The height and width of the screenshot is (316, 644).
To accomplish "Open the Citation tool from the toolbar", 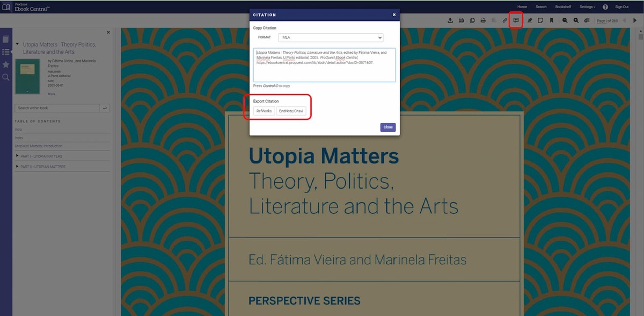I will [516, 20].
